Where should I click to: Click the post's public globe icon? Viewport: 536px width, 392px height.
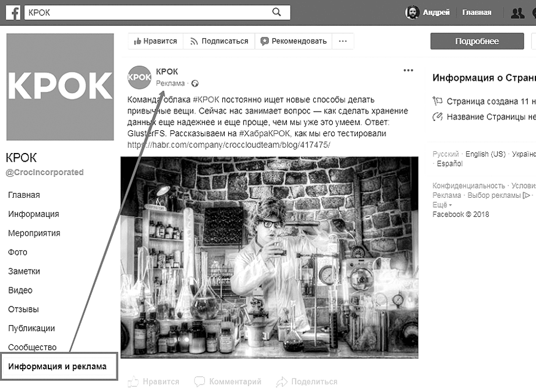(195, 83)
